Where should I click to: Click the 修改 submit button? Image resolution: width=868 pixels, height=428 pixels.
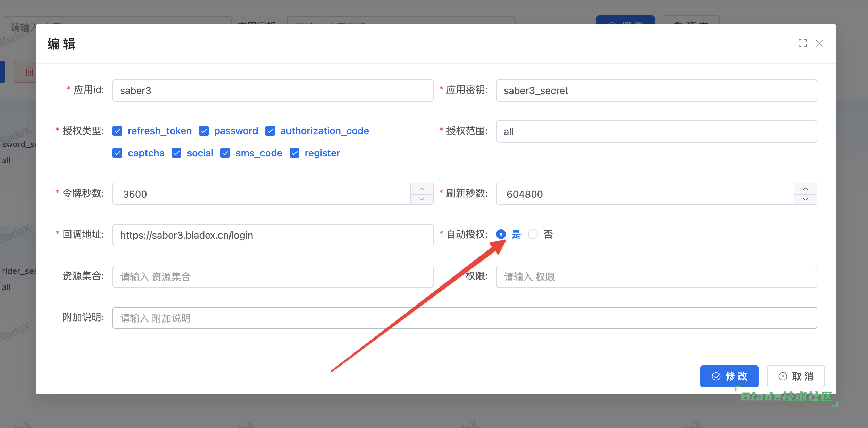pyautogui.click(x=729, y=376)
